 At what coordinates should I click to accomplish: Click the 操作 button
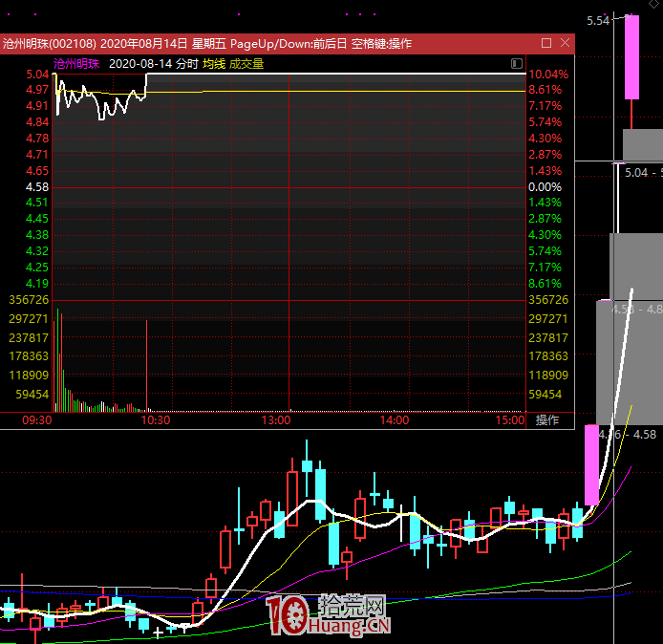click(x=547, y=419)
